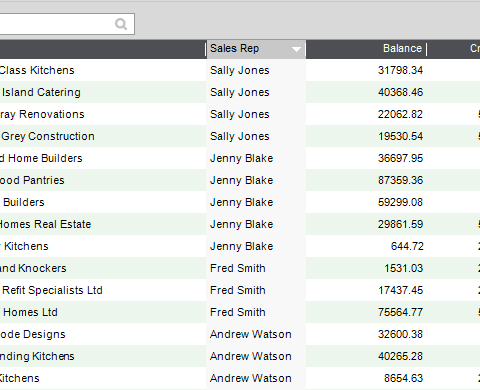Click Fred Smith in Homes Ltd row
This screenshot has width=480, height=390.
point(238,312)
